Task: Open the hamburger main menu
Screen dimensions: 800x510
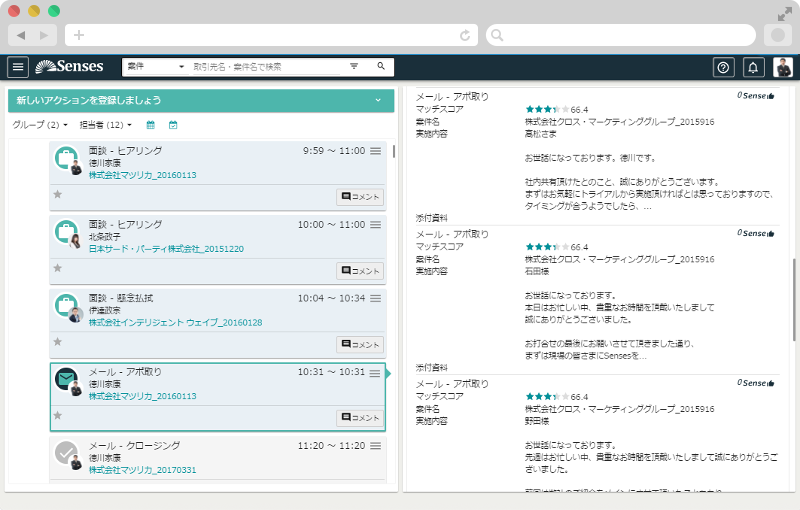Action: 18,67
